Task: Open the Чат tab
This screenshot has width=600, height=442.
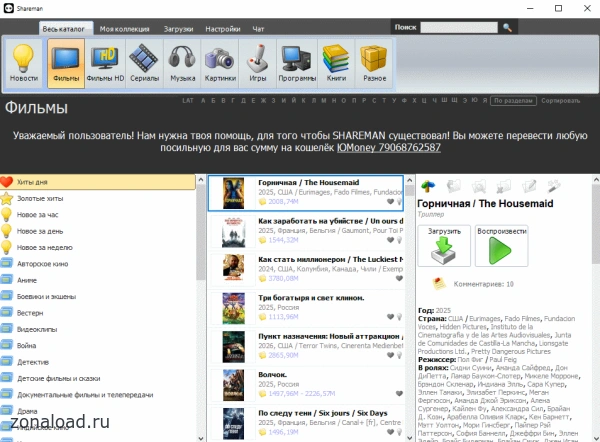Action: (258, 29)
